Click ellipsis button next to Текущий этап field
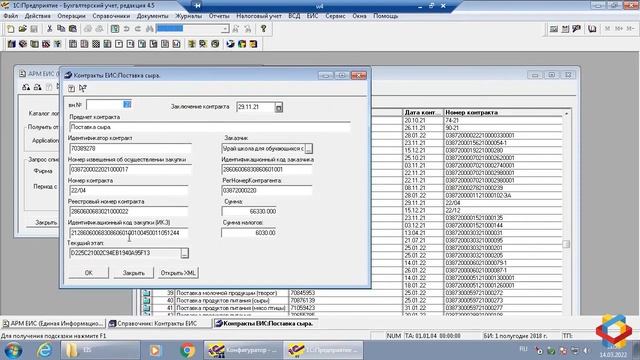The height and width of the screenshot is (360, 640). tap(184, 253)
